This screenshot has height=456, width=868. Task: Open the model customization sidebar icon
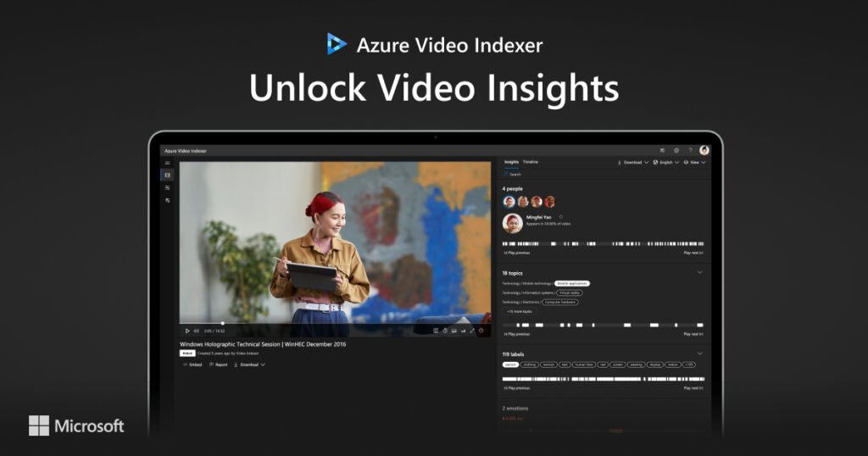click(x=167, y=187)
